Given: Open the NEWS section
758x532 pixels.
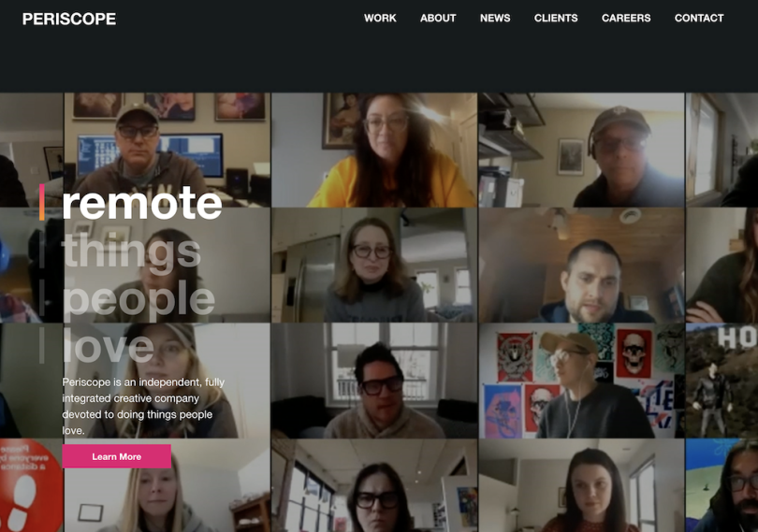Looking at the screenshot, I should pos(495,18).
